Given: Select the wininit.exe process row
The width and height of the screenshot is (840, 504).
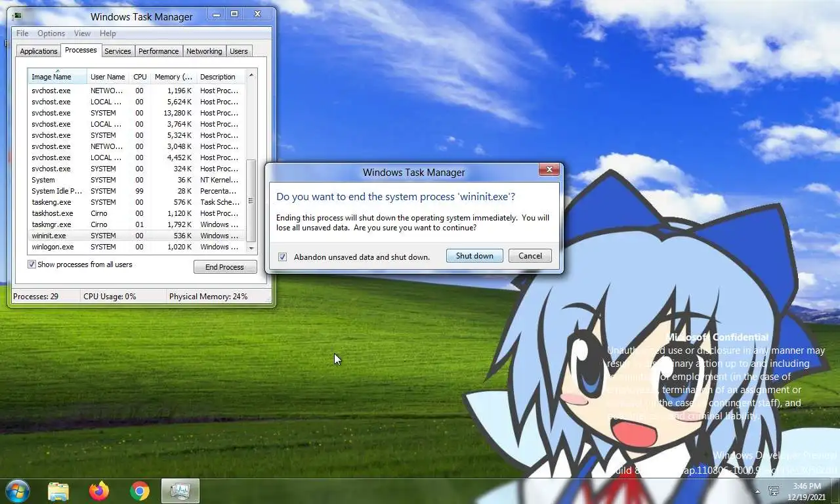Looking at the screenshot, I should point(136,236).
